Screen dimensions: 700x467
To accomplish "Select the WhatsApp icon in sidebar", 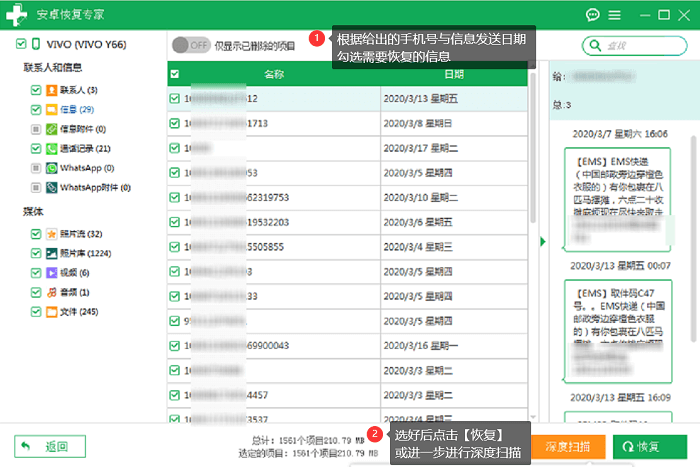I will pyautogui.click(x=52, y=168).
